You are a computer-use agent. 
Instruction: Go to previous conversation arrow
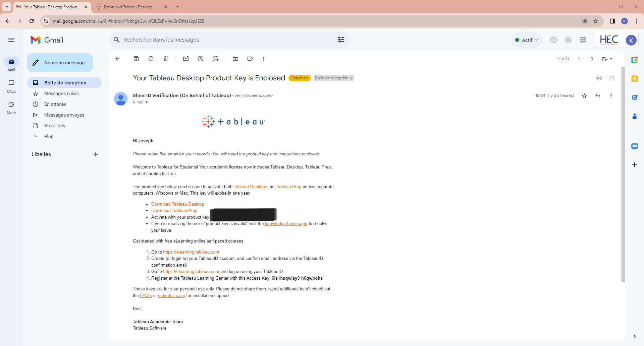pyautogui.click(x=579, y=59)
